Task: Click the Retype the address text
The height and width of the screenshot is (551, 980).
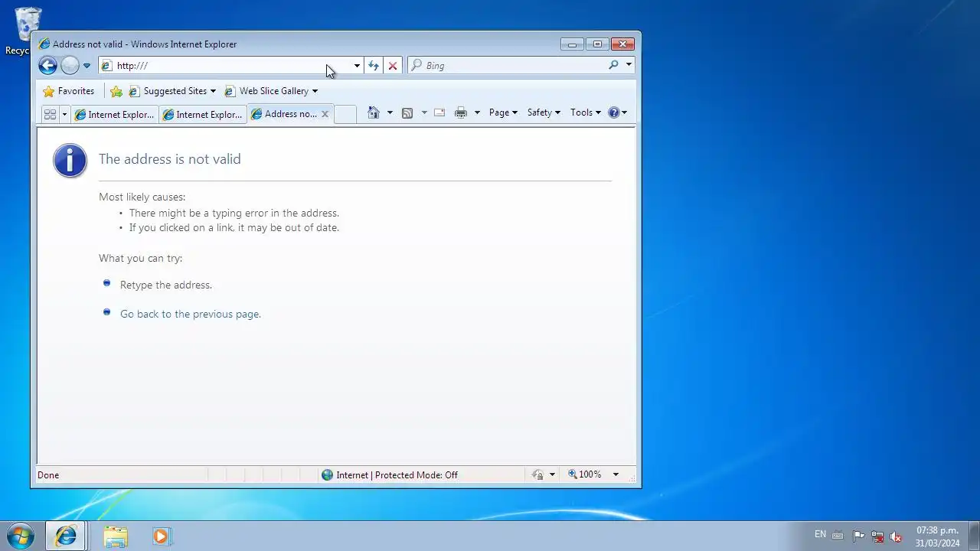Action: [x=166, y=285]
